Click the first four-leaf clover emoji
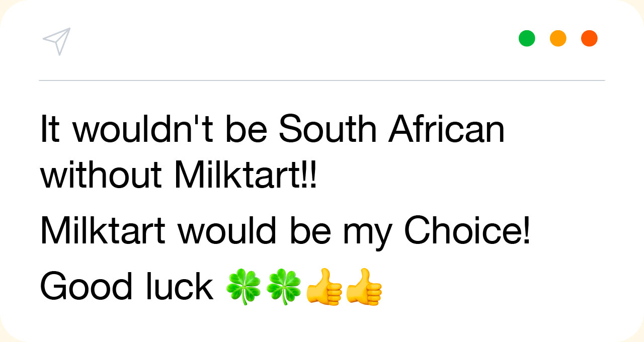Viewport: 644px width, 342px height. point(243,287)
